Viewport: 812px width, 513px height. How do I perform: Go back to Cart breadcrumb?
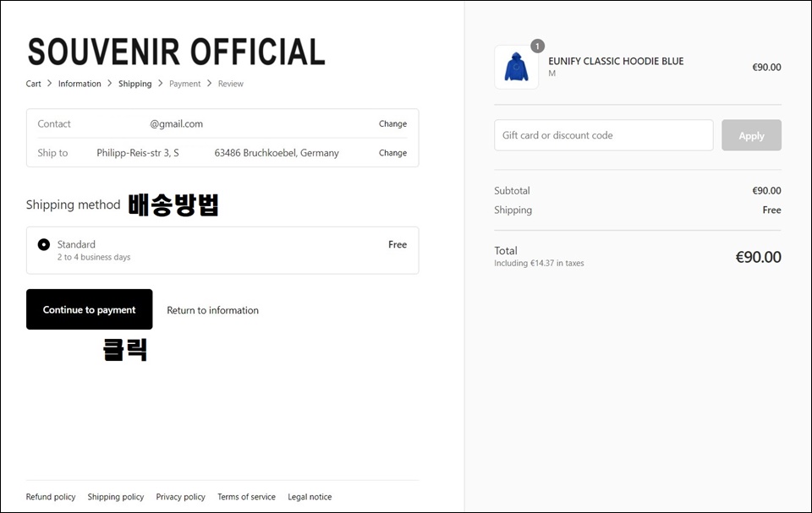click(x=33, y=84)
